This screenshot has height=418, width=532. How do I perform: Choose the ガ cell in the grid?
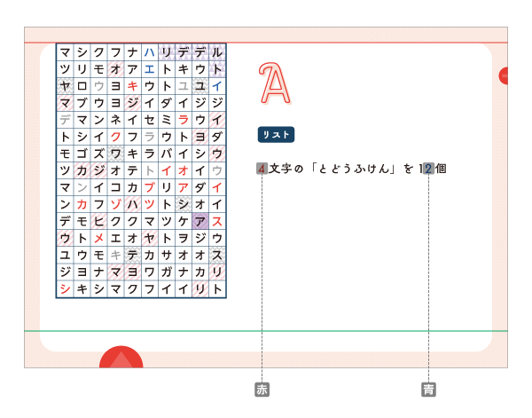[x=167, y=272]
